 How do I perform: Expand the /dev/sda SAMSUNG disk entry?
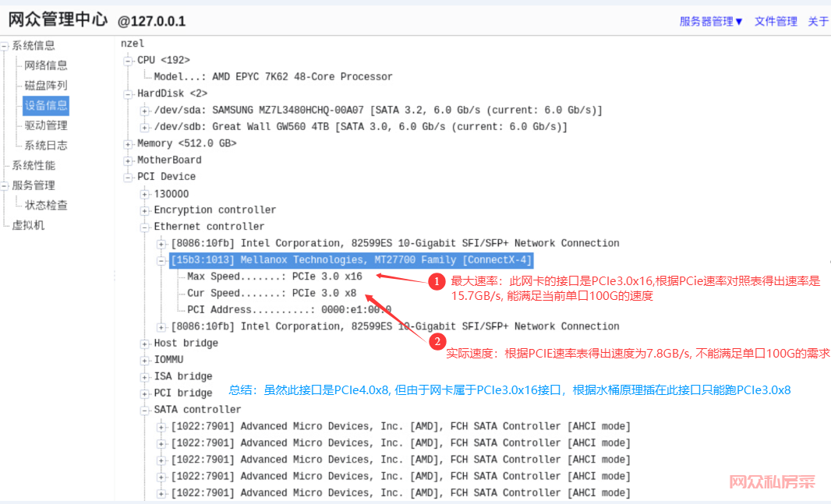coord(145,111)
